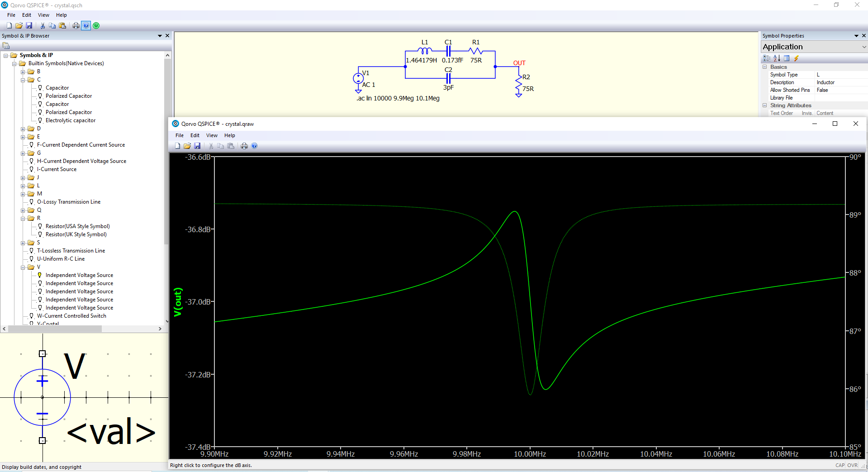
Task: Click V(out) trace label on plot axis
Action: point(178,302)
